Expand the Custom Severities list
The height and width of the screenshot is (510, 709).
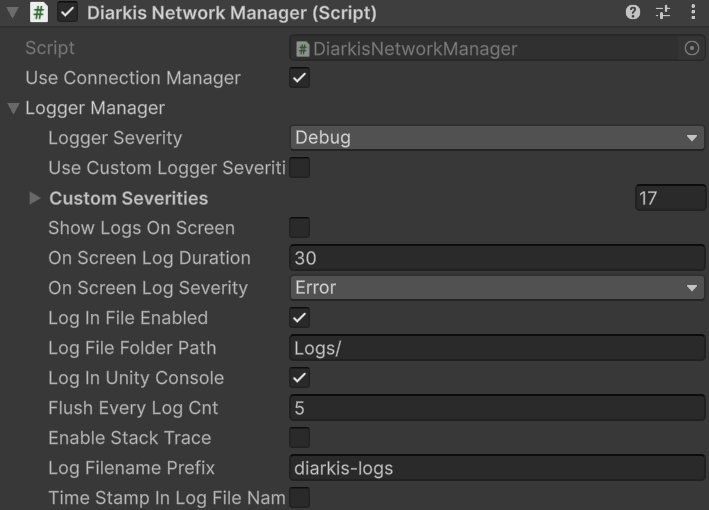click(x=35, y=198)
